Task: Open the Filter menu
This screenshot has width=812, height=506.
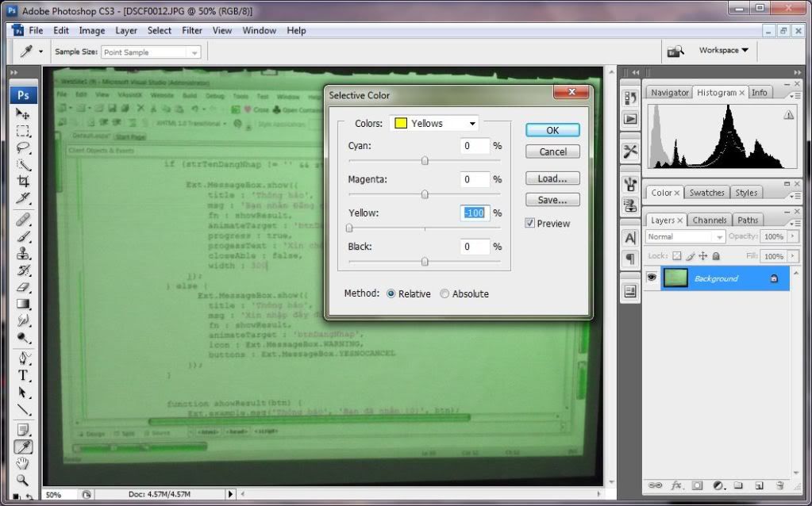Action: coord(192,31)
